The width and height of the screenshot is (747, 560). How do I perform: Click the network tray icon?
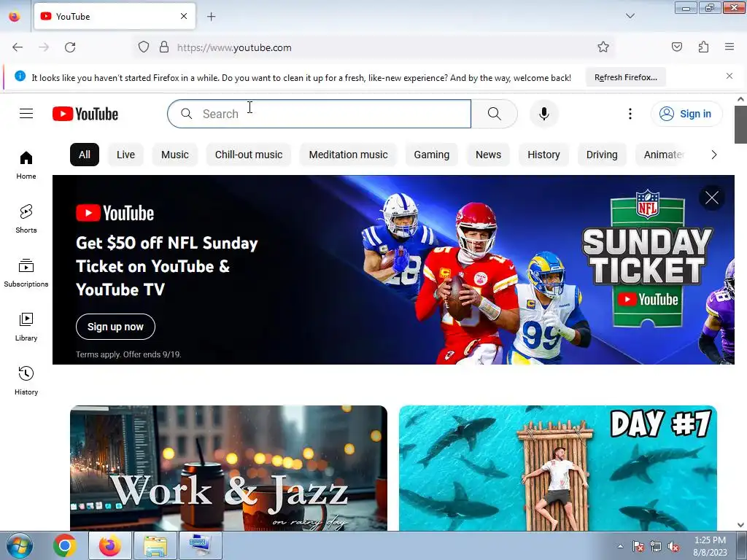tap(656, 546)
